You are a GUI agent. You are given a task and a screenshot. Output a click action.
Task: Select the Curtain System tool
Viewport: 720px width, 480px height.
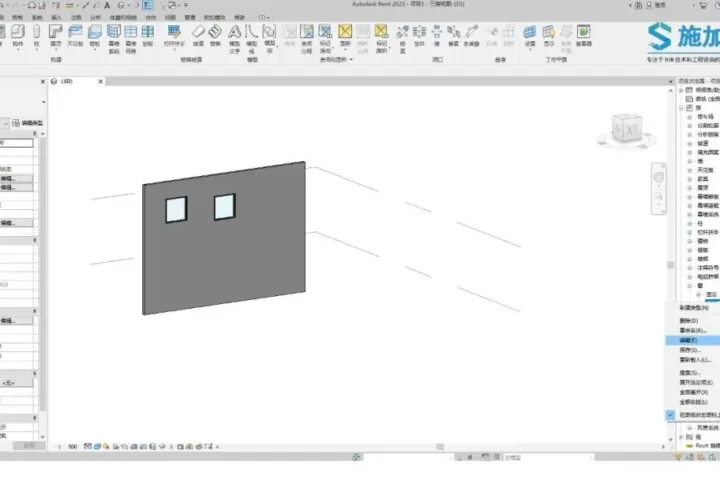pos(114,39)
